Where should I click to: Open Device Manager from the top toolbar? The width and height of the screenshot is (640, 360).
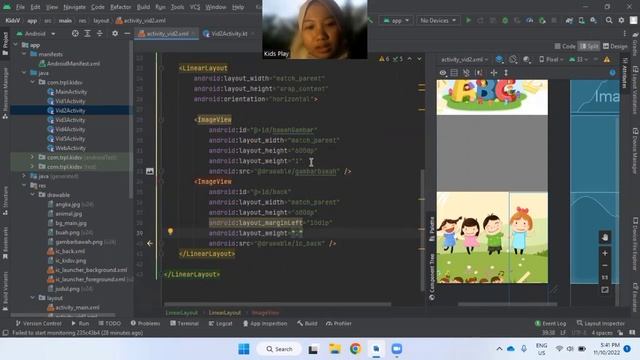click(x=581, y=20)
